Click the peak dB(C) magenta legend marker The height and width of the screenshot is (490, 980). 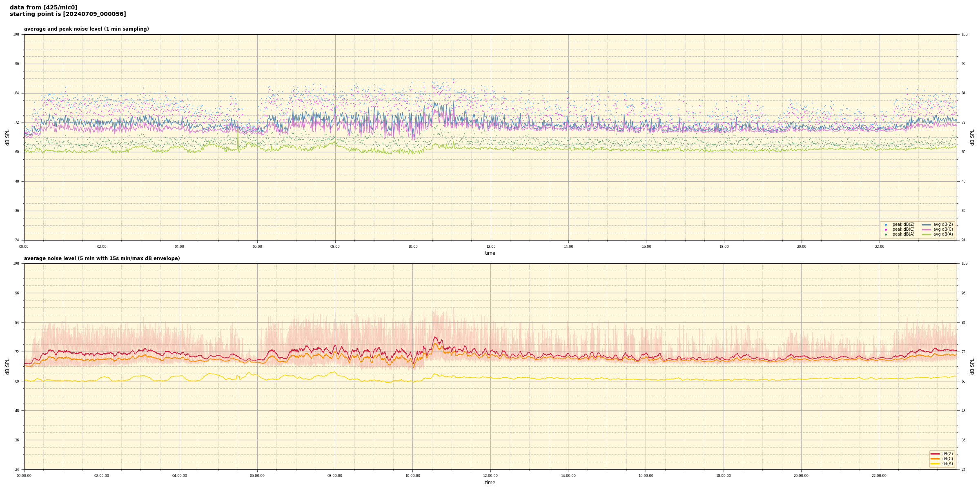pos(886,229)
